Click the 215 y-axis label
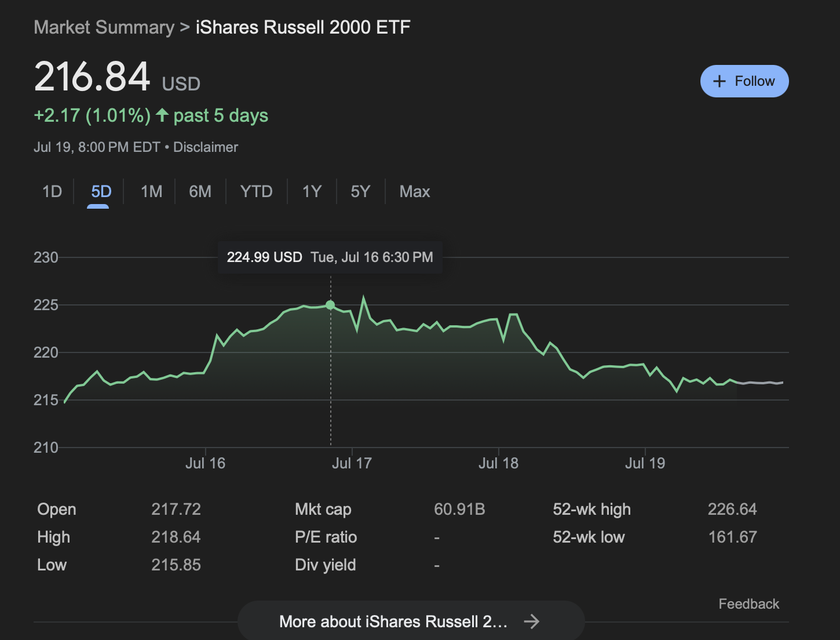The image size is (840, 640). click(46, 400)
